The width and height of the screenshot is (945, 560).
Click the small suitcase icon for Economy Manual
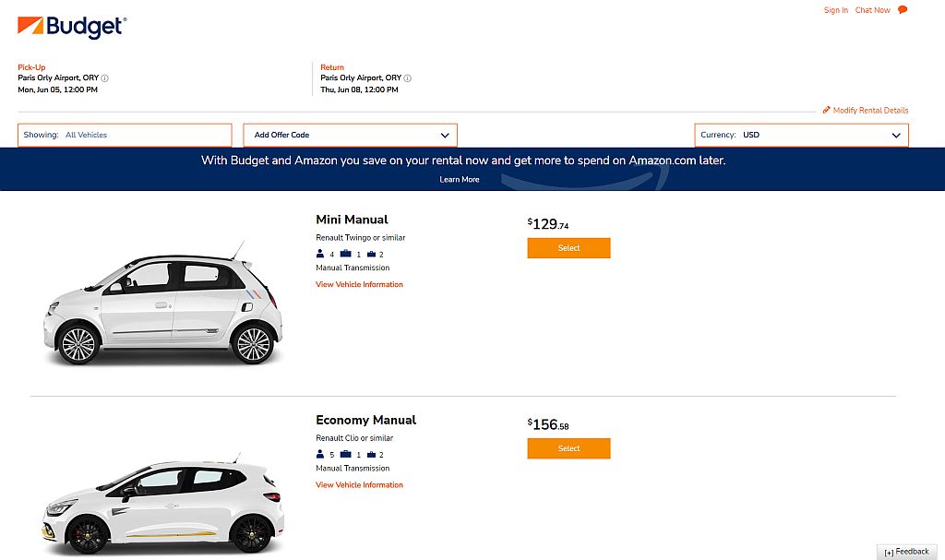(x=371, y=454)
